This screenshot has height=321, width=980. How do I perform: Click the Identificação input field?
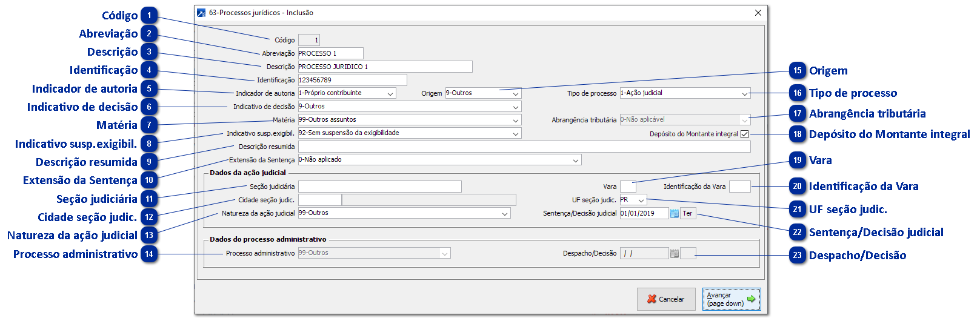tap(352, 80)
